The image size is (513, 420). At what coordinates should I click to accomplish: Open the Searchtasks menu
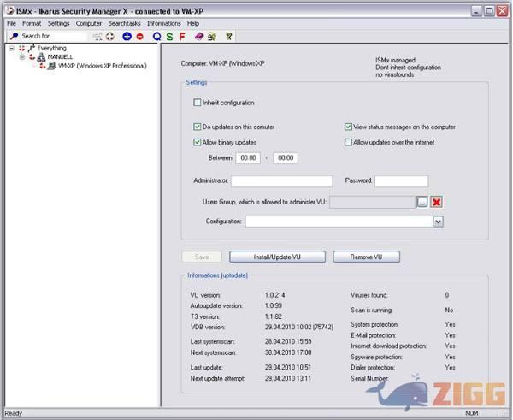(124, 23)
